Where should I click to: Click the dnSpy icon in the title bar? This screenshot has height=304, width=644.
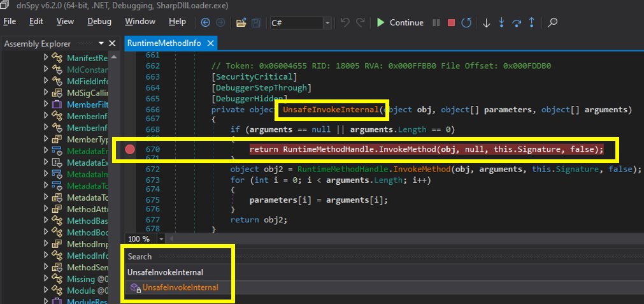point(5,6)
